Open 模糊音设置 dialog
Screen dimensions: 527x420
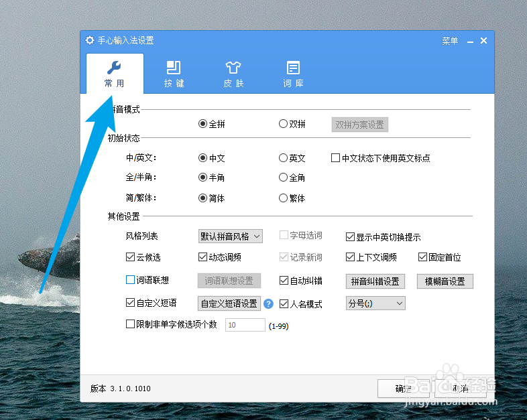coord(445,281)
